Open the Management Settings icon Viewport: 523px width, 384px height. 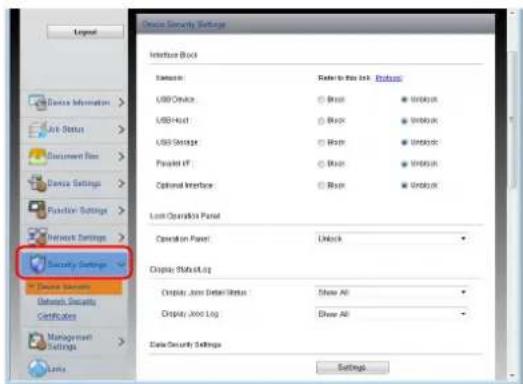coord(37,342)
